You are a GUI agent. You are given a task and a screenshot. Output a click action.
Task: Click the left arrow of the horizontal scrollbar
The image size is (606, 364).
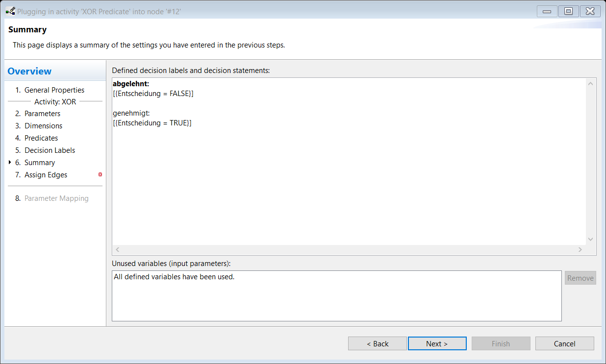pyautogui.click(x=118, y=250)
